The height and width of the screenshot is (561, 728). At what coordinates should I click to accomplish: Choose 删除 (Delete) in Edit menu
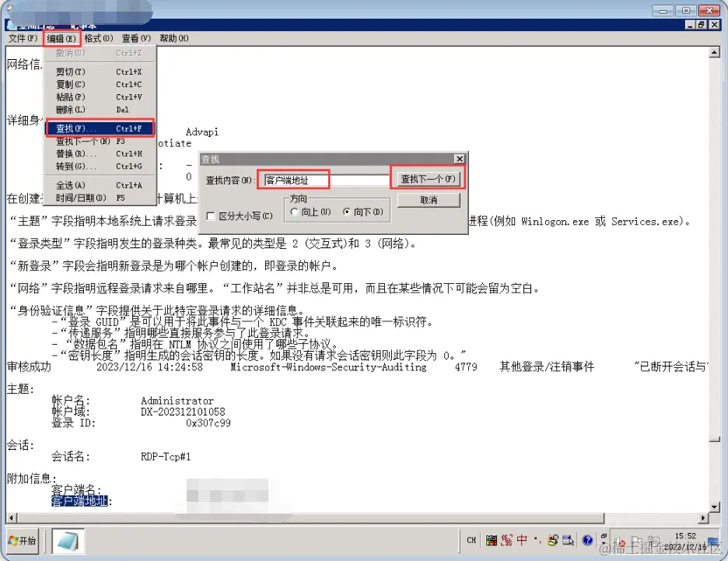tap(100, 110)
